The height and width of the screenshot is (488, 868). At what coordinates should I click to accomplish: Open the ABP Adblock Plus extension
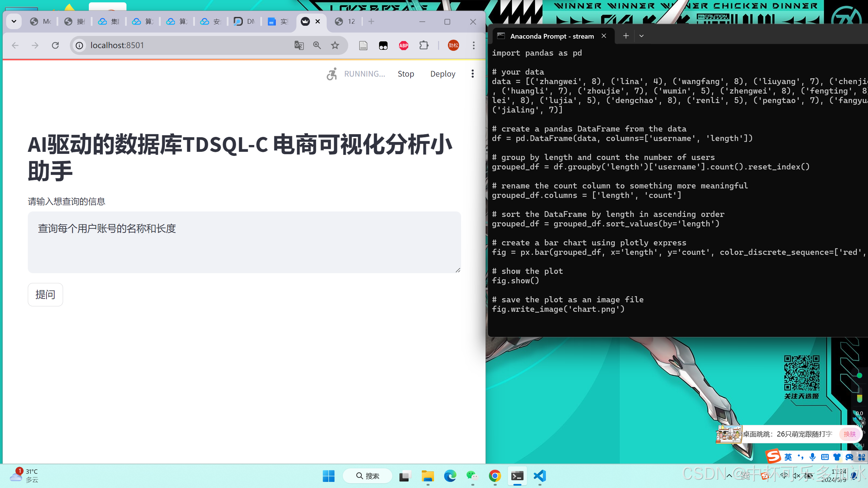(x=403, y=45)
